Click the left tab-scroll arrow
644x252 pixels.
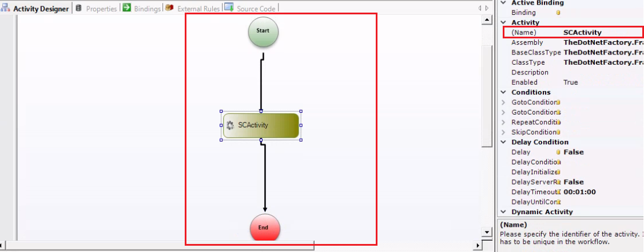[x=480, y=8]
